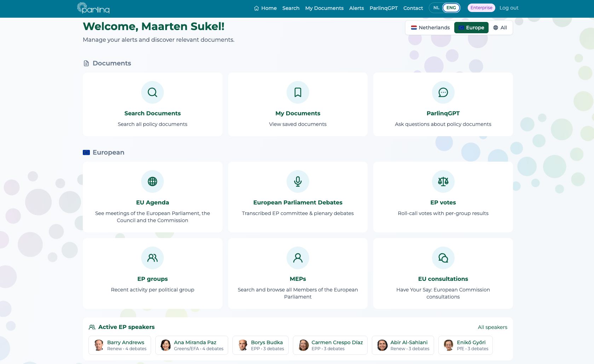
Task: Open the MEPs card title
Action: (x=298, y=279)
